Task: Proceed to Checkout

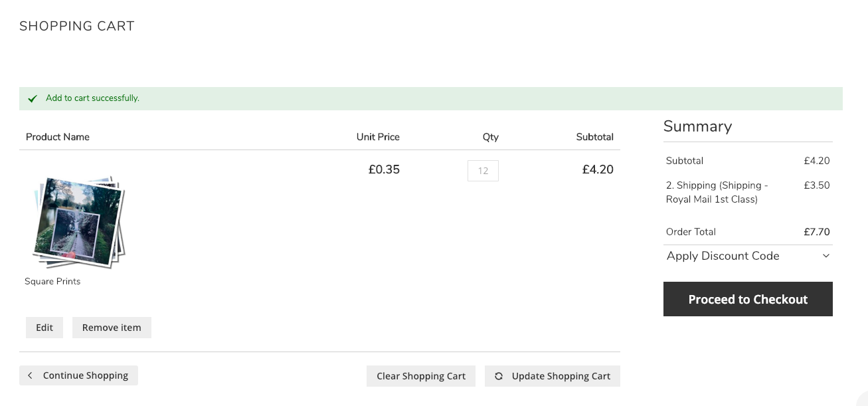Action: click(748, 299)
